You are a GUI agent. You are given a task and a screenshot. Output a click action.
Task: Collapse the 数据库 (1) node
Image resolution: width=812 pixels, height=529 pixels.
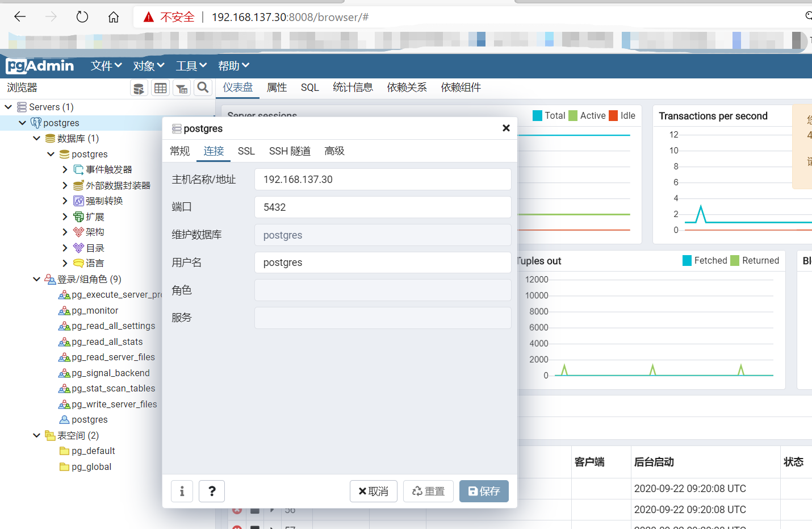click(x=37, y=139)
